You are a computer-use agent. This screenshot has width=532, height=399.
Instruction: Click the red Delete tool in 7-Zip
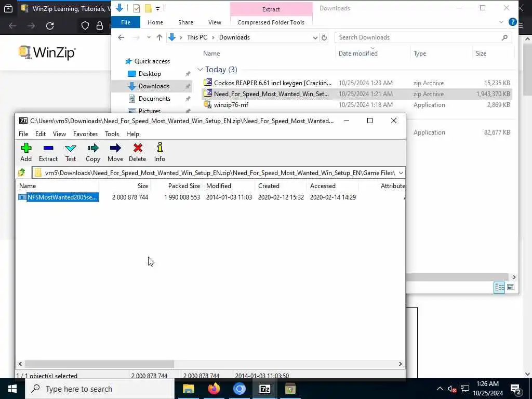137,152
